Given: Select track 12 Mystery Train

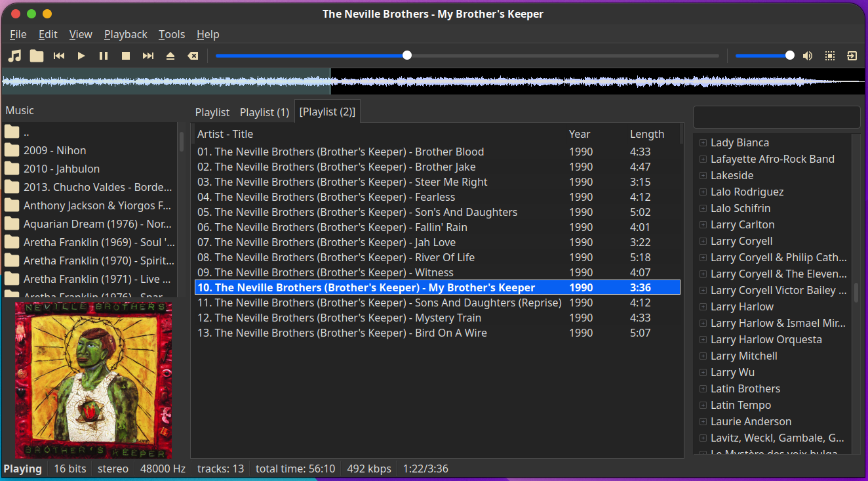Looking at the screenshot, I should point(437,318).
